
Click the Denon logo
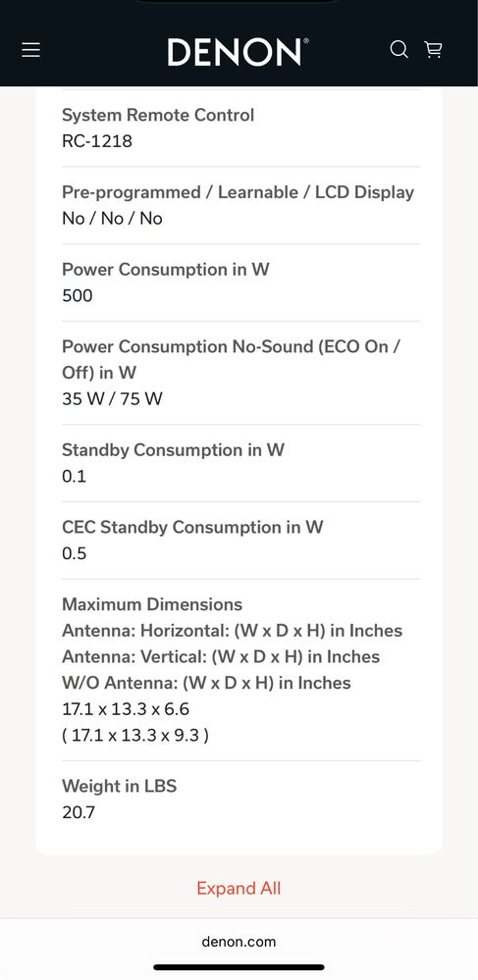point(238,52)
